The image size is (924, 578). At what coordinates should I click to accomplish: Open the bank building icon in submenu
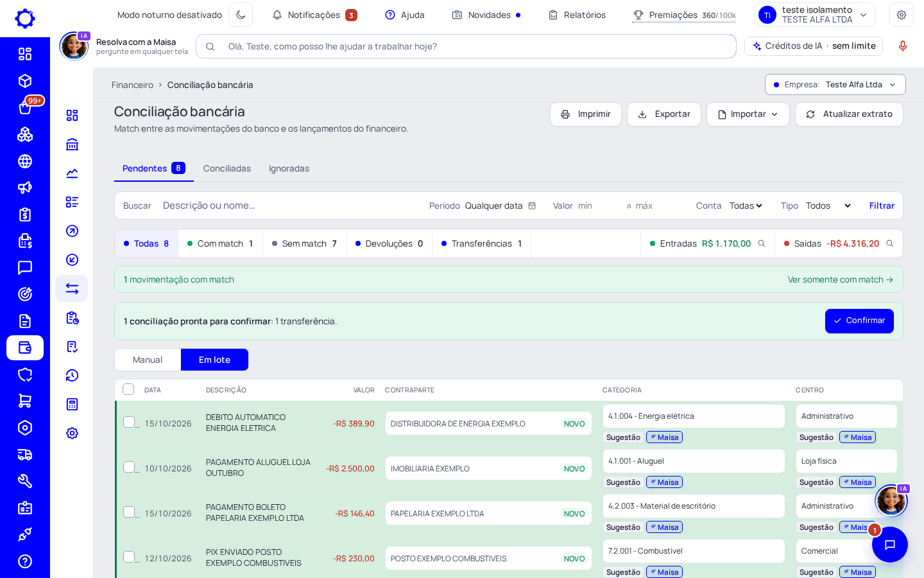click(x=72, y=144)
